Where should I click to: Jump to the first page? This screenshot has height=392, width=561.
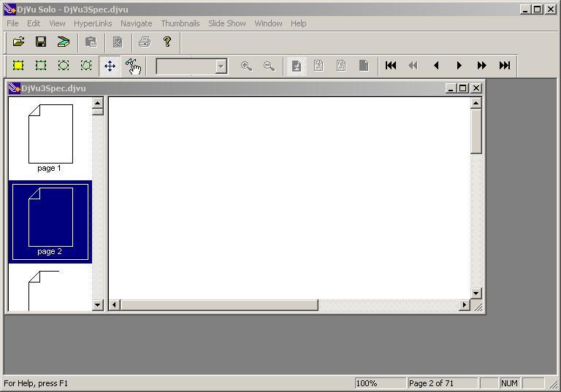click(391, 66)
